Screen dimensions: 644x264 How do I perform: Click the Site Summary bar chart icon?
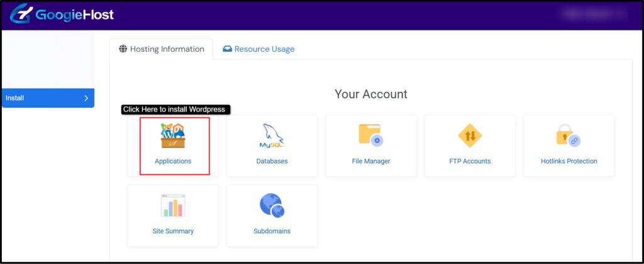173,205
